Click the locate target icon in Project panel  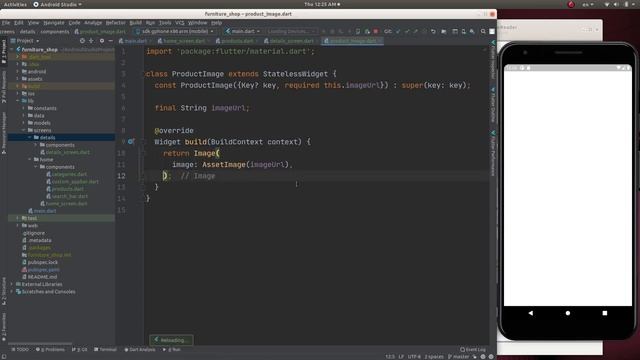82,41
